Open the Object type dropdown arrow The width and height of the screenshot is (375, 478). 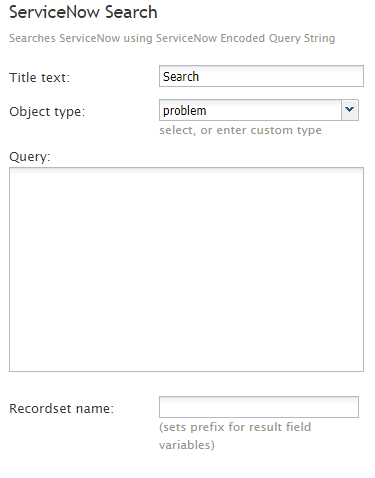(x=350, y=110)
